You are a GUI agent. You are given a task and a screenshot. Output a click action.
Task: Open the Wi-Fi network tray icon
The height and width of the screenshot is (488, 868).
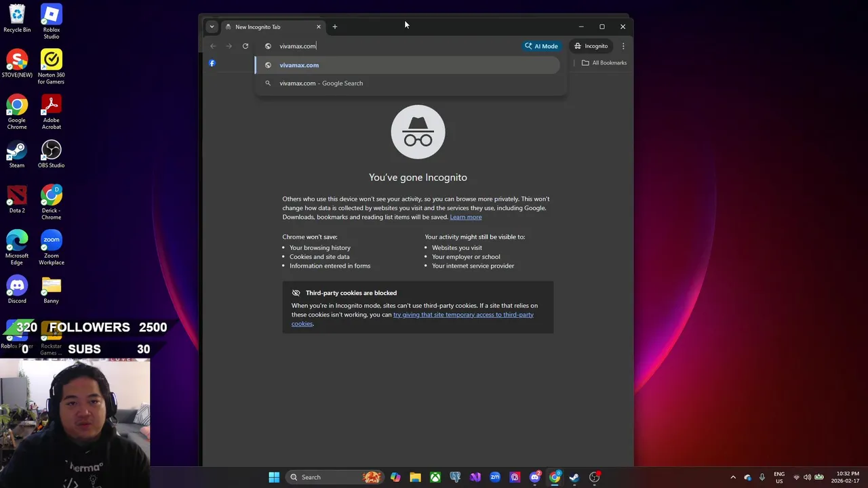pos(796,477)
